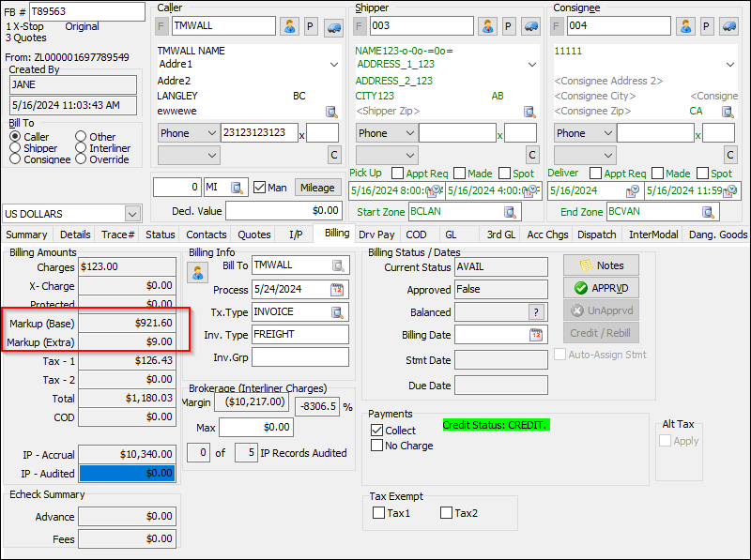Open the Addre1 dropdown for TMWALL NAME
The image size is (751, 560).
coord(332,66)
